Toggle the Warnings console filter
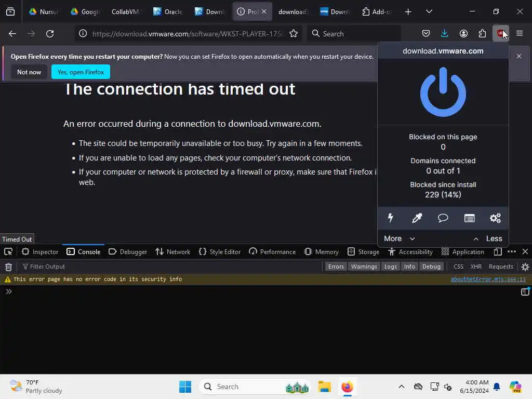This screenshot has width=532, height=399. (364, 267)
